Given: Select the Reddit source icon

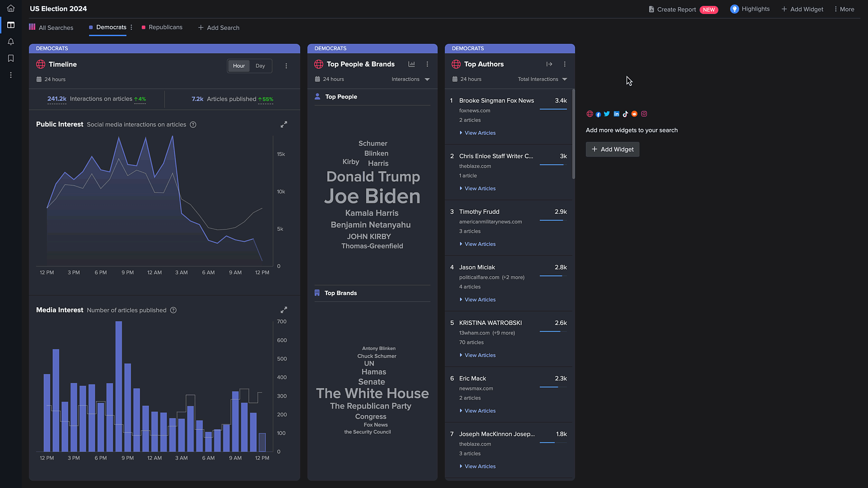Looking at the screenshot, I should point(634,114).
